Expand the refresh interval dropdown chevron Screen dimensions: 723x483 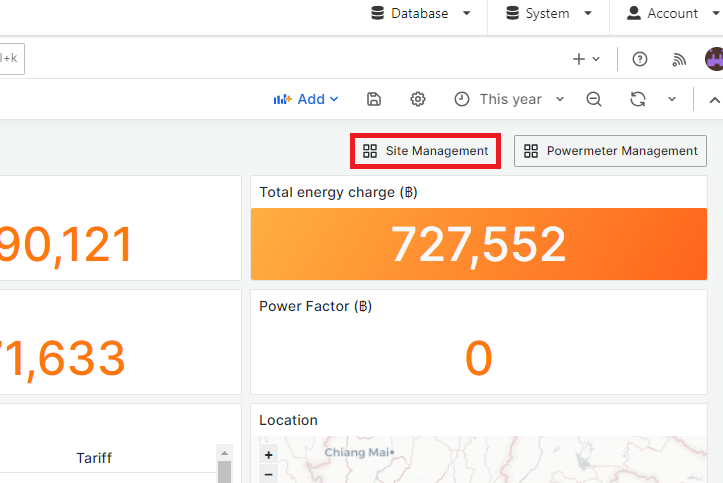(x=672, y=99)
